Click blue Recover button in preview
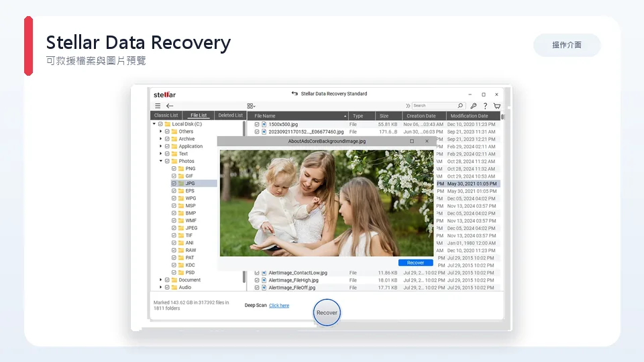Screen dimensions: 644x362 click(x=415, y=263)
